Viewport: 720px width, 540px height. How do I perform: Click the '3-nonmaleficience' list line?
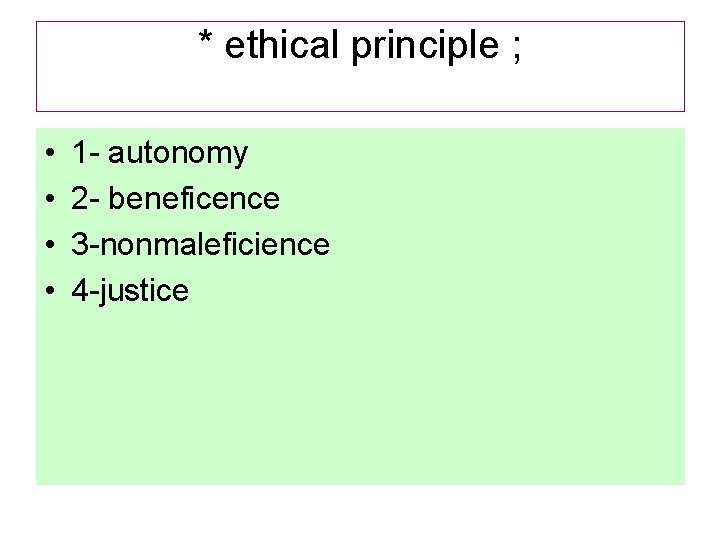pyautogui.click(x=200, y=245)
